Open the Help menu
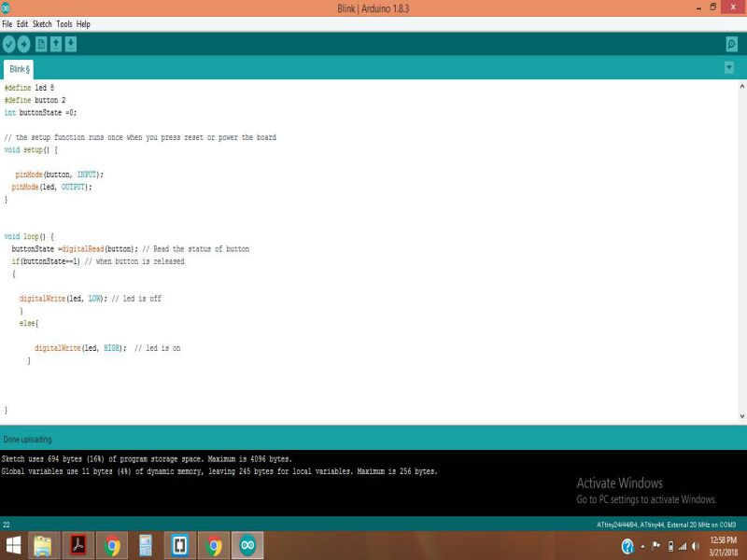This screenshot has width=747, height=560. pos(83,24)
